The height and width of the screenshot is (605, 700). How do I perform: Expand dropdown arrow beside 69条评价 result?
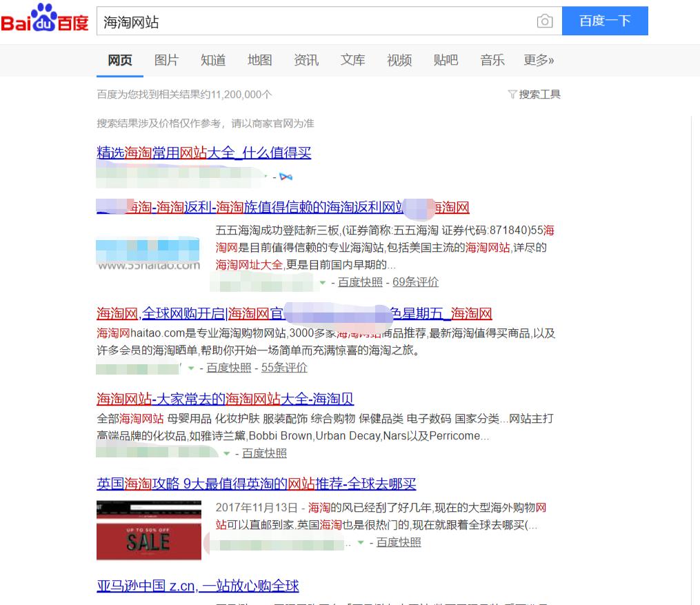click(x=322, y=283)
